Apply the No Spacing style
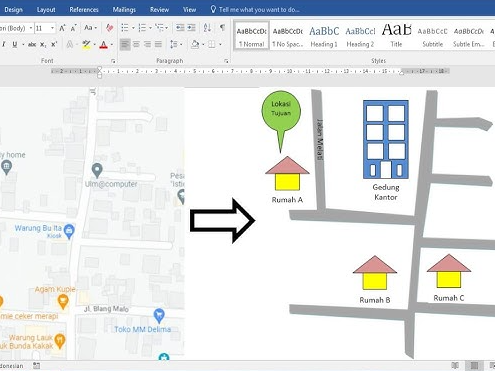The image size is (495, 371). [288, 36]
